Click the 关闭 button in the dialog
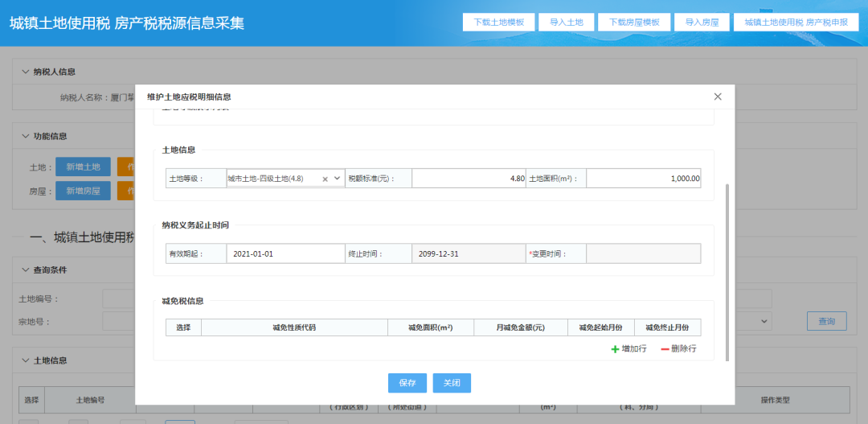Screen dimensions: 868x424 pos(452,383)
